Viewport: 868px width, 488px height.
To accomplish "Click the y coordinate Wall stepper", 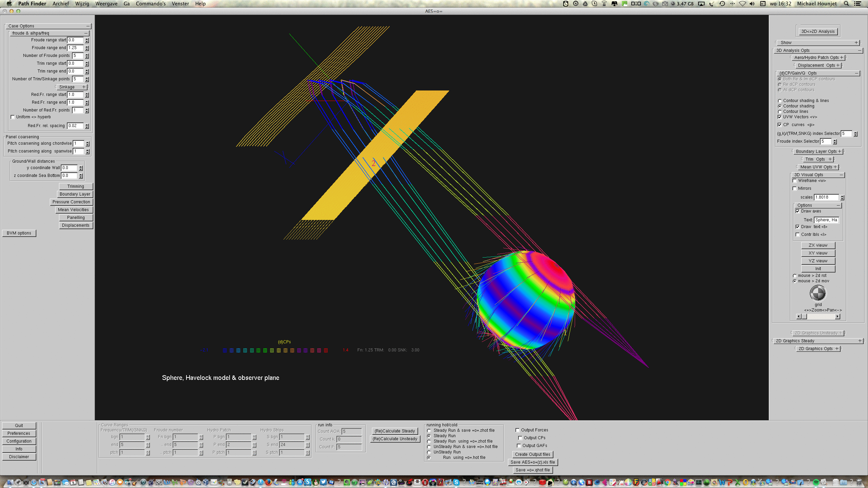I will point(81,168).
